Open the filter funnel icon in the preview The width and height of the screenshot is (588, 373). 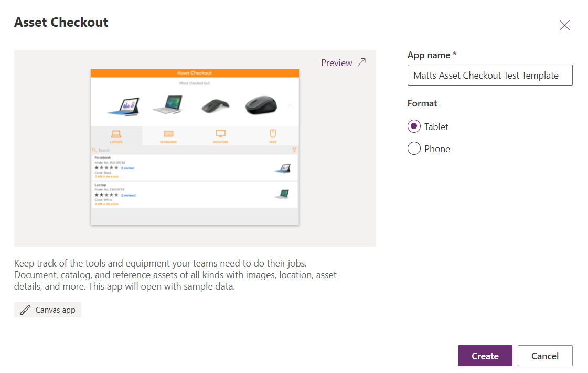295,150
